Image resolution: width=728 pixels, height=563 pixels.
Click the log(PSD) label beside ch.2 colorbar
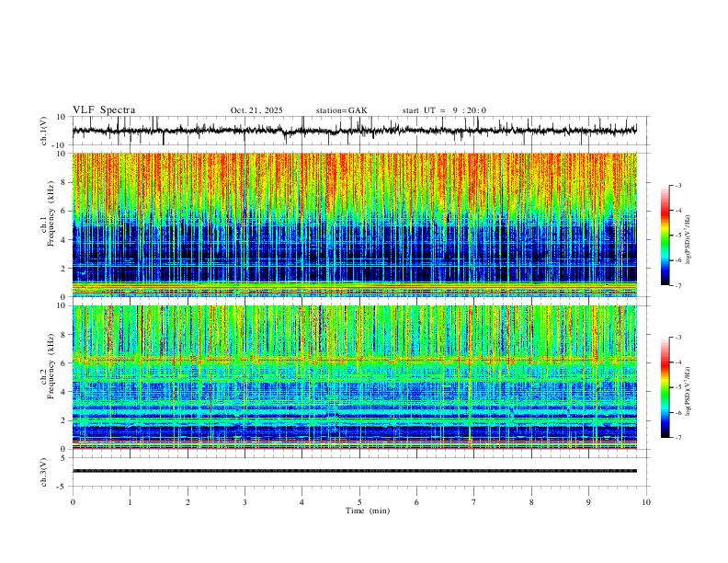click(688, 392)
